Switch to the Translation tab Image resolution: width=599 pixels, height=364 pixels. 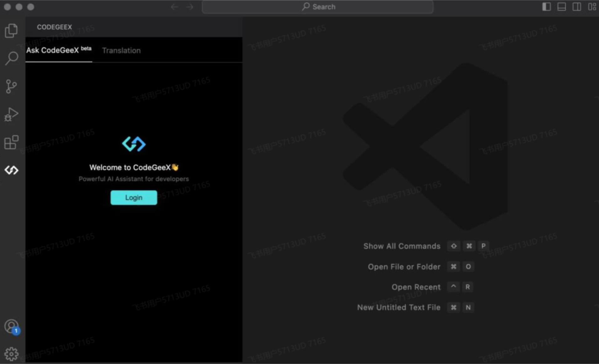tap(121, 50)
